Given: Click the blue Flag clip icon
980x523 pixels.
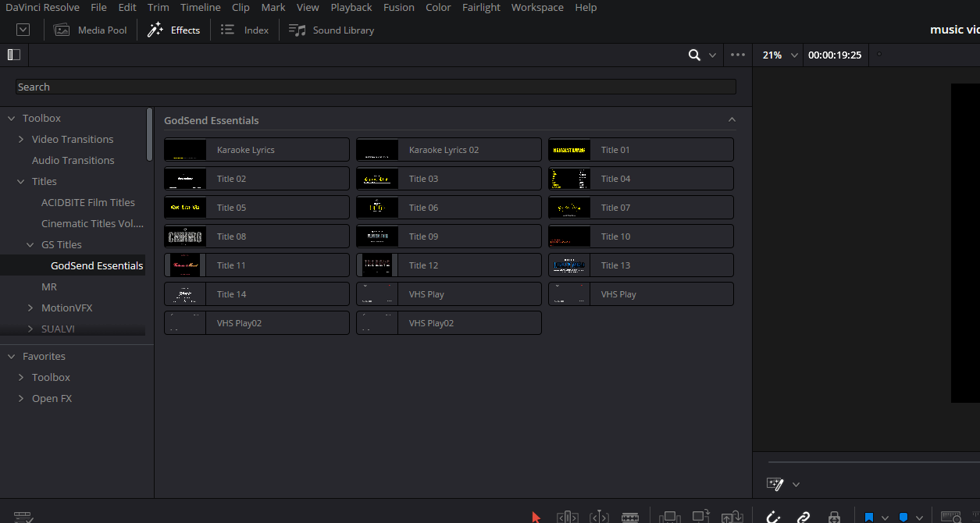Looking at the screenshot, I should click(x=868, y=517).
